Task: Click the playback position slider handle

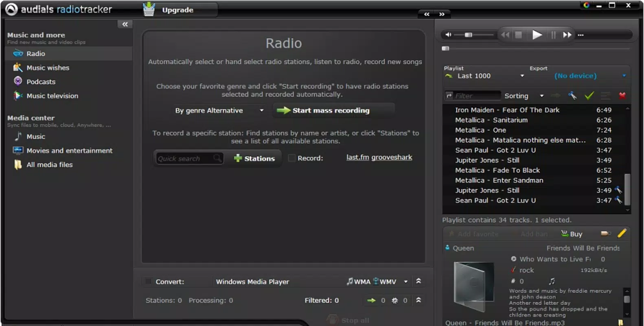Action: (445, 48)
